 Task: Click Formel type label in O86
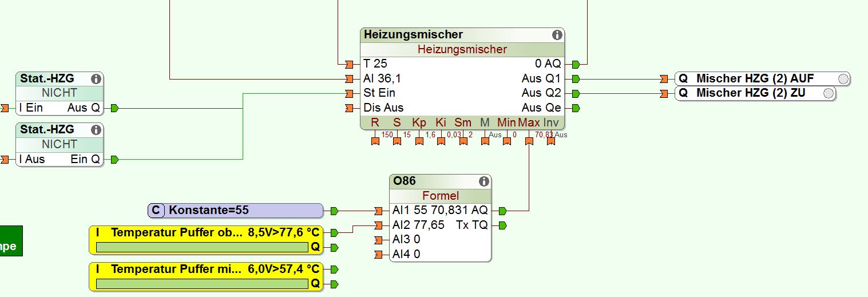pyautogui.click(x=441, y=196)
